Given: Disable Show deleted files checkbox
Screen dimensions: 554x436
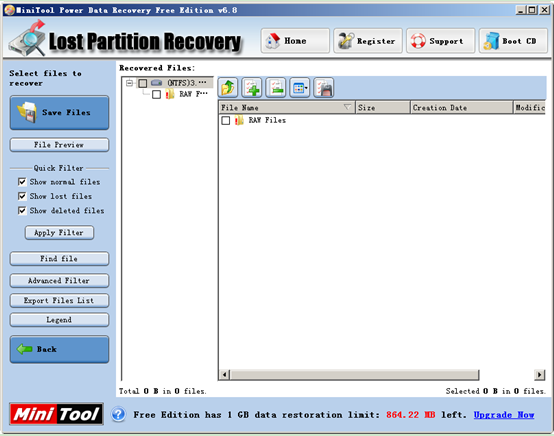Looking at the screenshot, I should pyautogui.click(x=22, y=211).
